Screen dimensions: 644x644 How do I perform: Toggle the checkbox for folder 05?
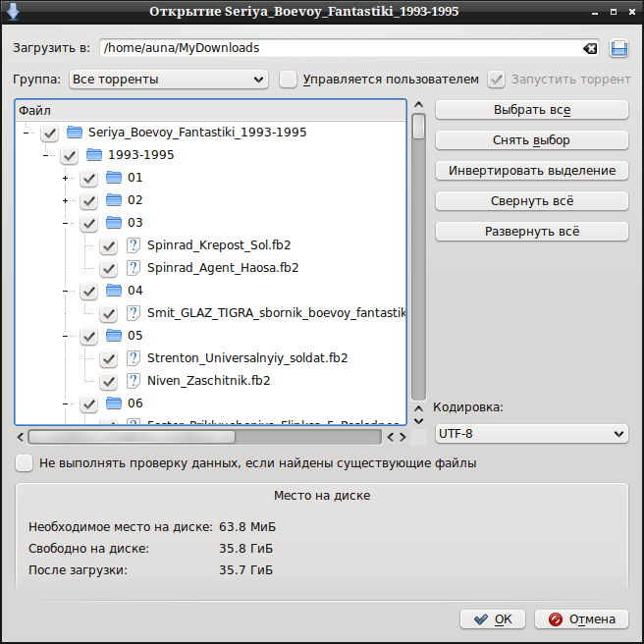[x=88, y=337]
